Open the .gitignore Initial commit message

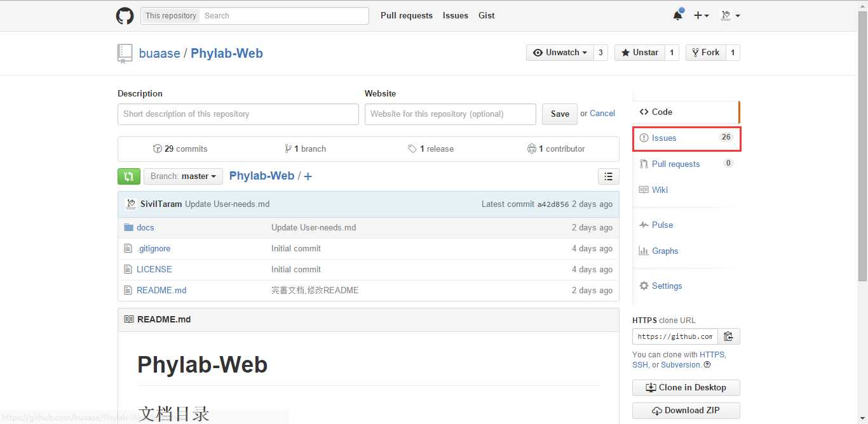tap(296, 248)
